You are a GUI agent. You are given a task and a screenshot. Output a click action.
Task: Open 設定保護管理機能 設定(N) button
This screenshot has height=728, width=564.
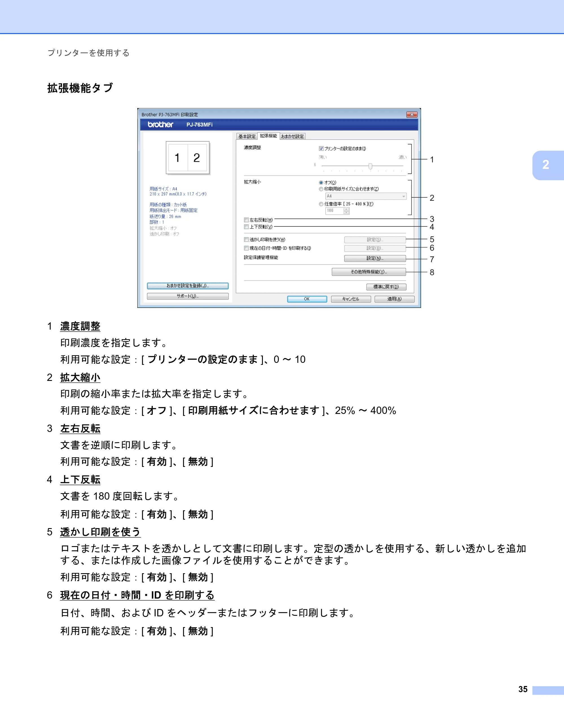coord(375,258)
